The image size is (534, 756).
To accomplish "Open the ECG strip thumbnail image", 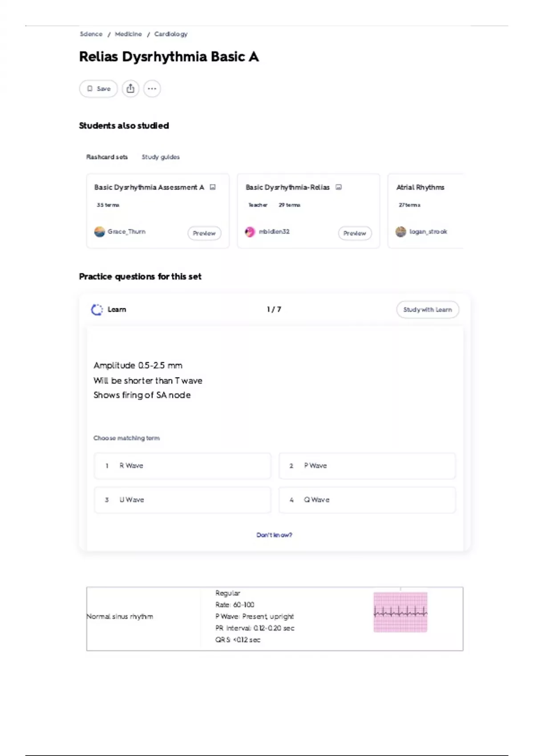I will [x=400, y=612].
